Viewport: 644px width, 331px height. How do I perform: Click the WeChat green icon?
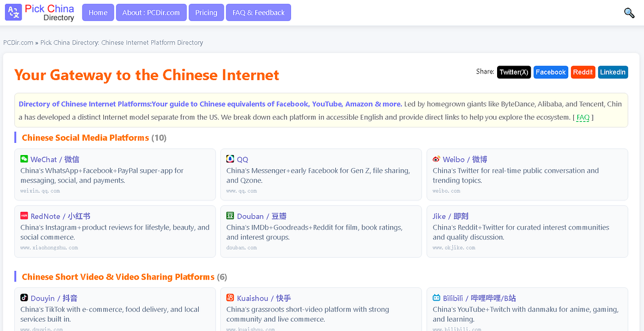pyautogui.click(x=24, y=159)
